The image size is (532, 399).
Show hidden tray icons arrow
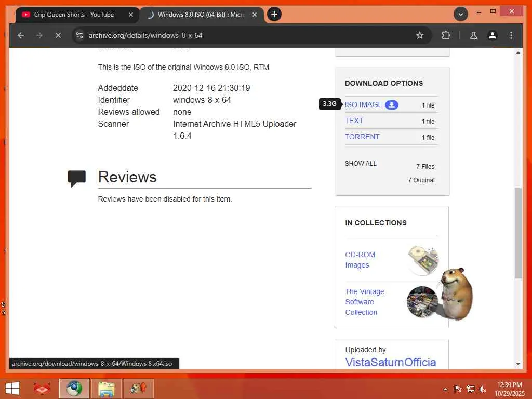tap(445, 389)
